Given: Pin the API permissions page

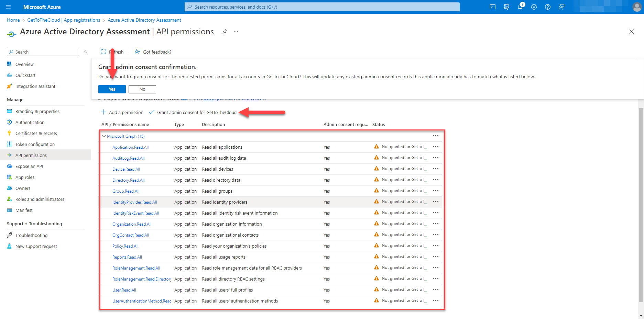Looking at the screenshot, I should pos(225,32).
